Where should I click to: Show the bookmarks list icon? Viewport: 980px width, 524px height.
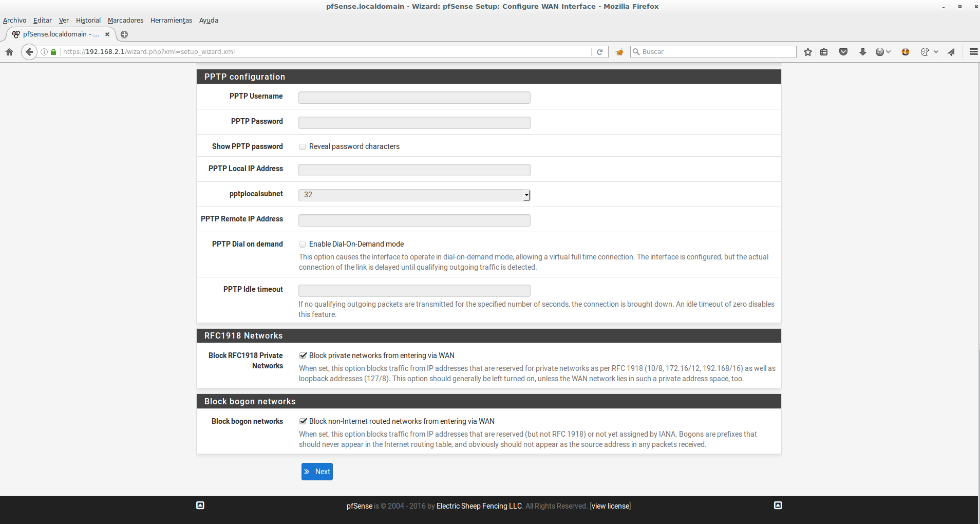824,52
